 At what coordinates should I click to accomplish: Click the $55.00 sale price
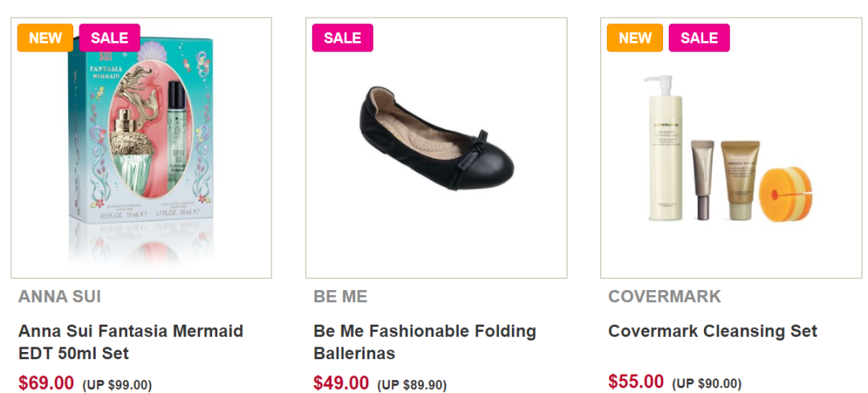tap(636, 382)
